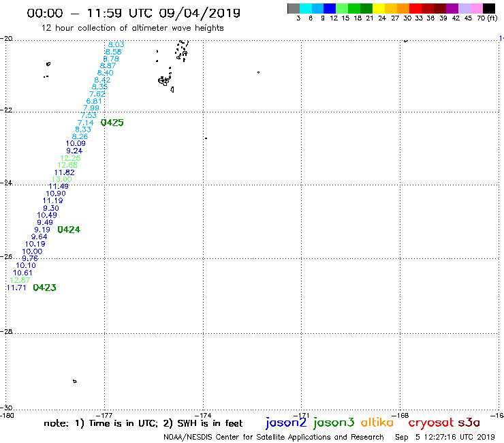Select the 7.99 wave height reading
Viewport: 504px width, 443px height.
point(91,108)
